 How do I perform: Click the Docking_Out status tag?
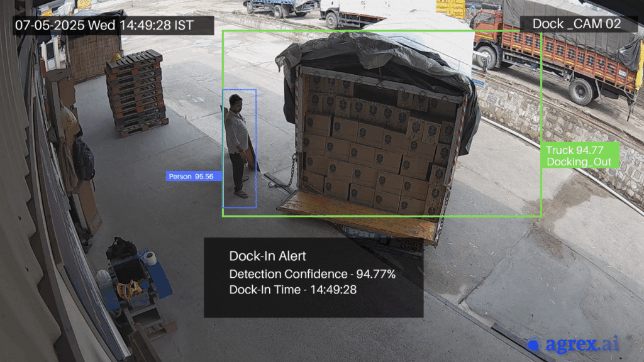tap(579, 162)
